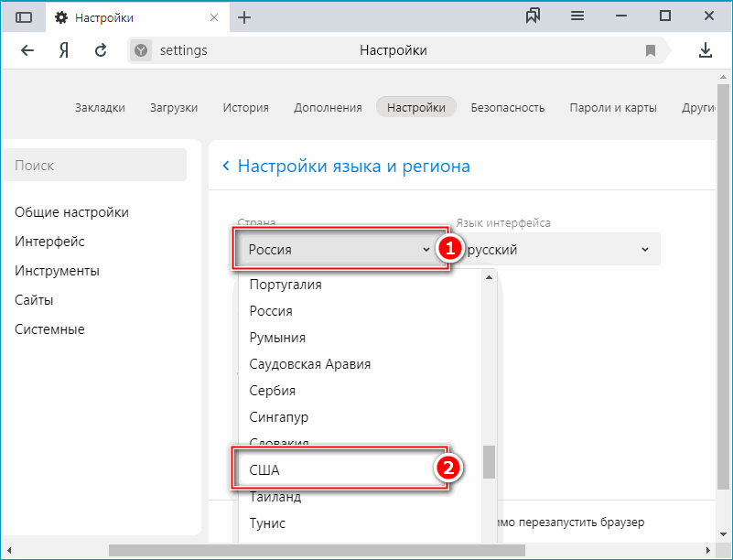
Task: Reload the page with refresh icon
Action: tap(101, 50)
